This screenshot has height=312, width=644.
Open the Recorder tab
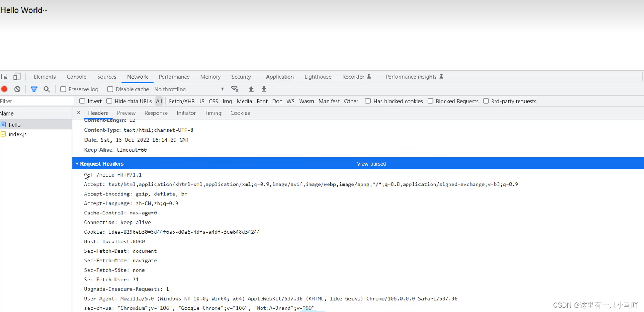point(357,77)
